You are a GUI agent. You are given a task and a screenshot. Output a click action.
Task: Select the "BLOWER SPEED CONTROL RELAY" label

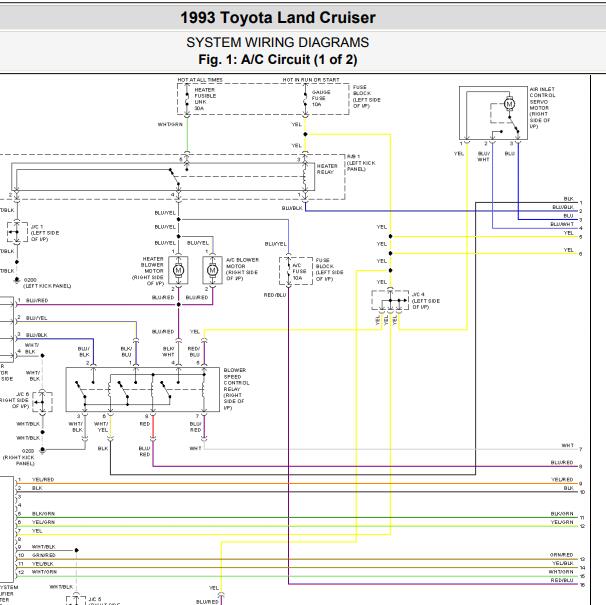pyautogui.click(x=236, y=389)
